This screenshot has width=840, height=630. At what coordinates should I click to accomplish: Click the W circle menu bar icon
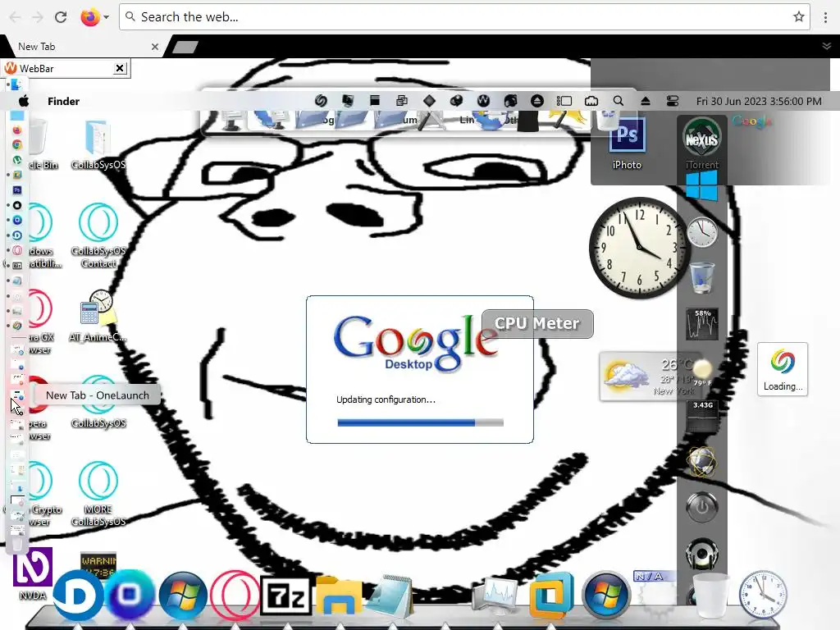point(483,101)
